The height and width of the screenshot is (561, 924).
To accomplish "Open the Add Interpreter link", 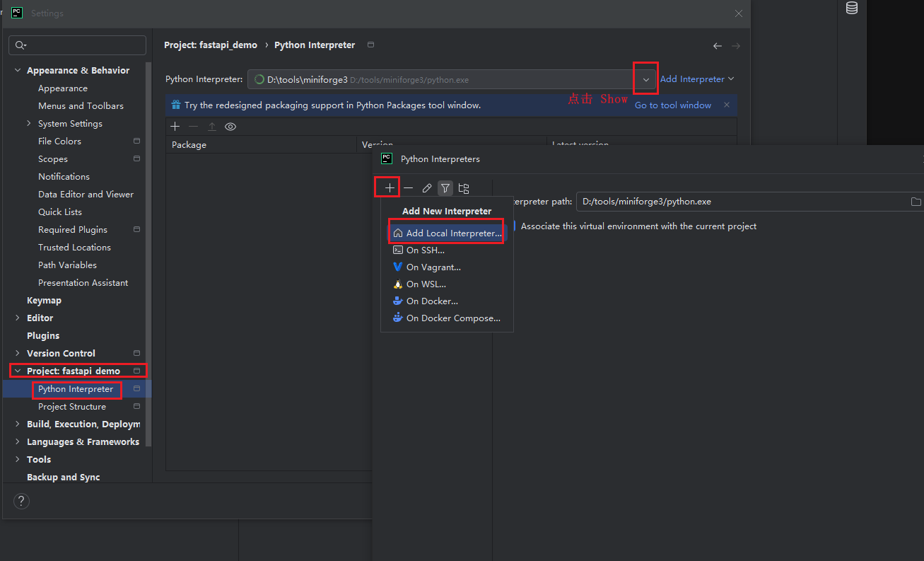I will (x=696, y=79).
